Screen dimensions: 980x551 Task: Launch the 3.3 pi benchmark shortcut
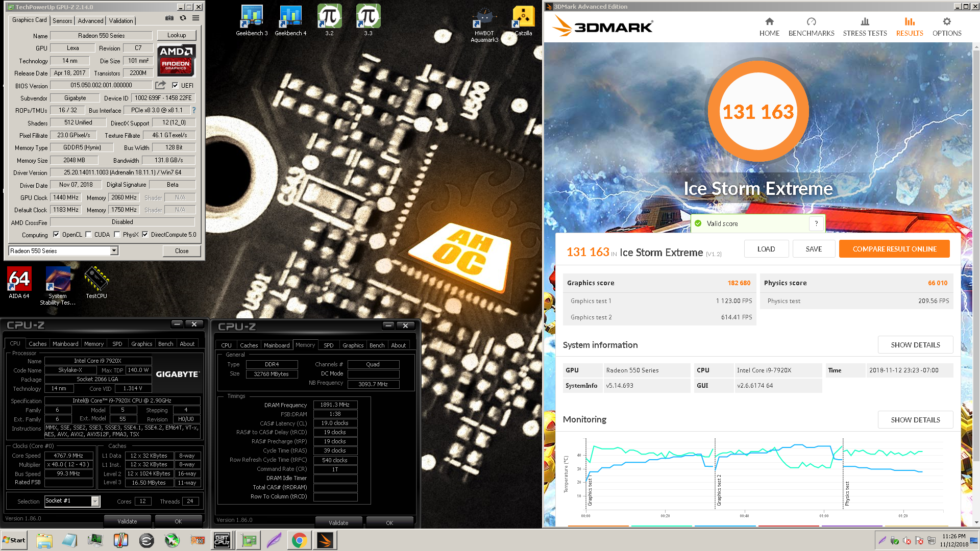(368, 20)
